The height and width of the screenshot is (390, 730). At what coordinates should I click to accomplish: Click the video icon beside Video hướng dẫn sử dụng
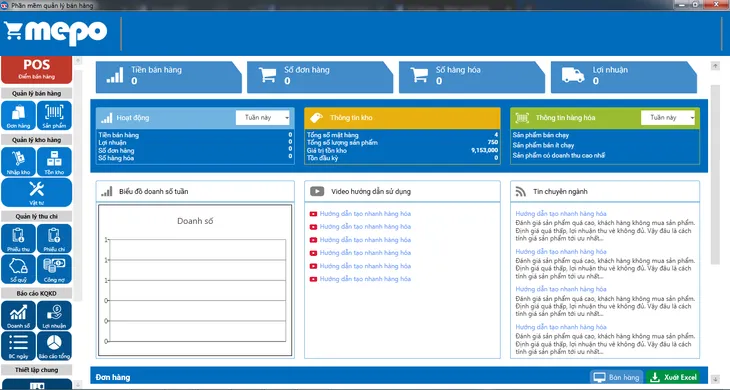click(317, 191)
